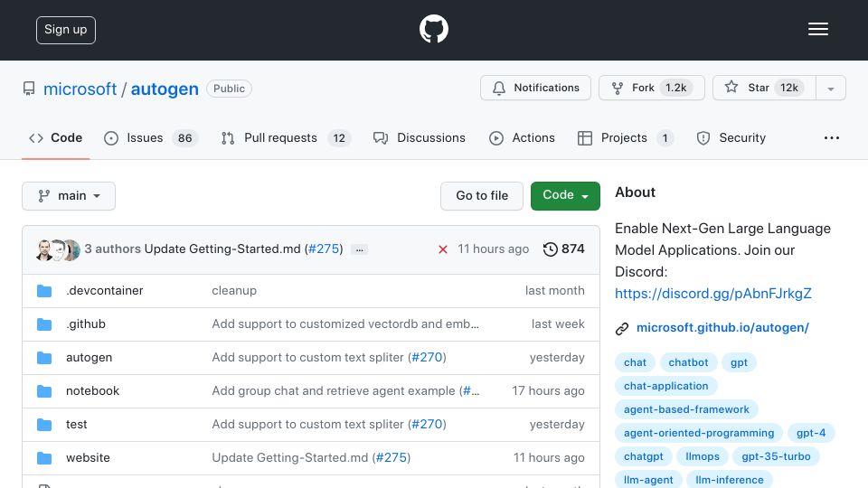Open #270 link in test row
The width and height of the screenshot is (868, 488).
point(427,425)
